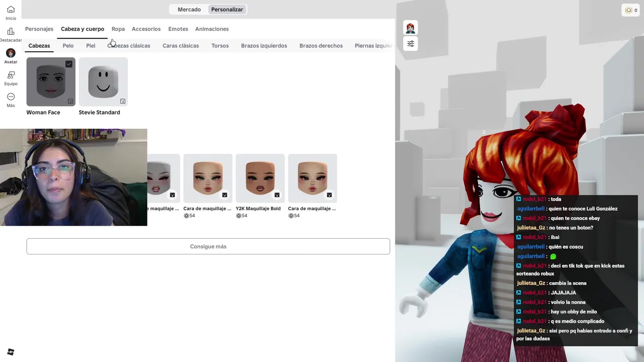Click bundle icon on Woman Face card
Screen dimensions: 644x362
pos(70,101)
